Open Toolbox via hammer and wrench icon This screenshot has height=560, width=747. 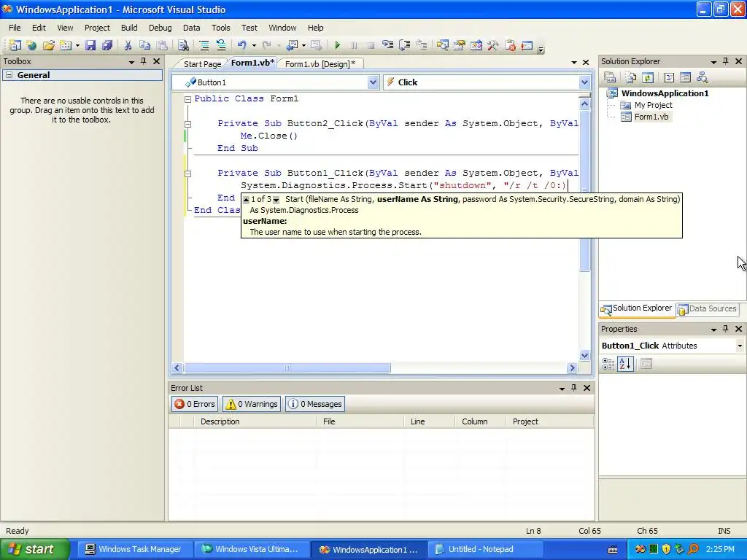click(492, 45)
